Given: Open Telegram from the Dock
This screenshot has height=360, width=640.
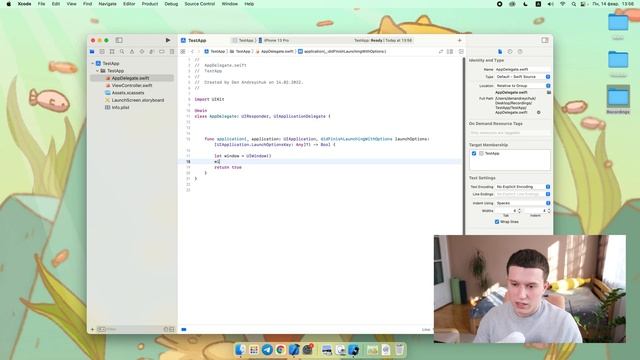Looking at the screenshot, I should 267,350.
